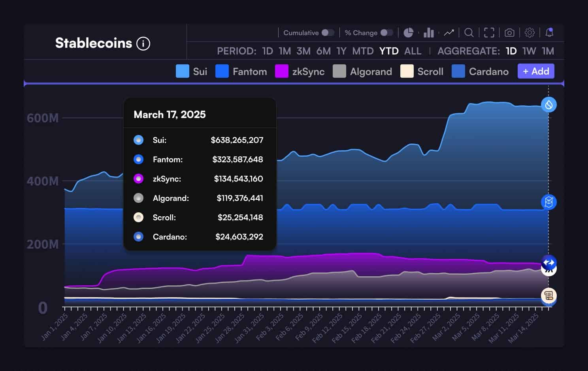Viewport: 588px width, 371px height.
Task: Open the Stablecoins info tooltip
Action: [x=143, y=43]
